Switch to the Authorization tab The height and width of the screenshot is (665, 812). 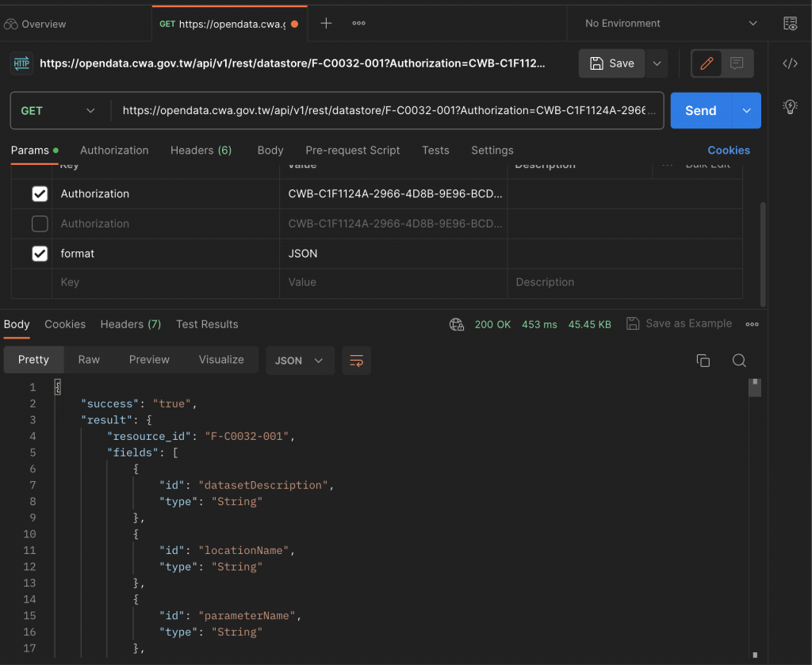pos(114,150)
